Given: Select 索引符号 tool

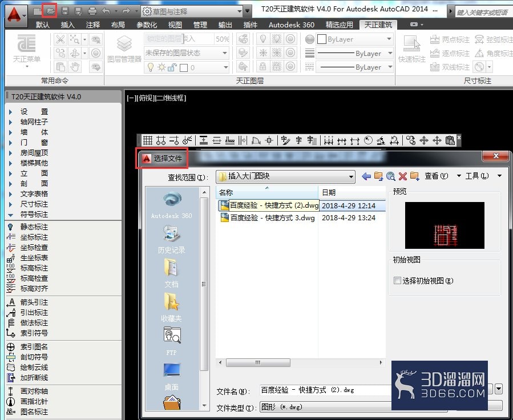Looking at the screenshot, I should pyautogui.click(x=27, y=333).
